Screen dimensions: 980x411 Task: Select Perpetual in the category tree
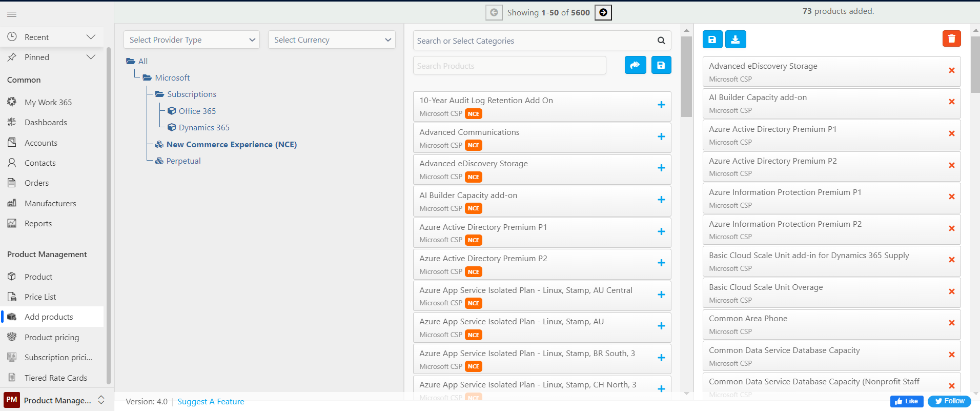coord(183,161)
